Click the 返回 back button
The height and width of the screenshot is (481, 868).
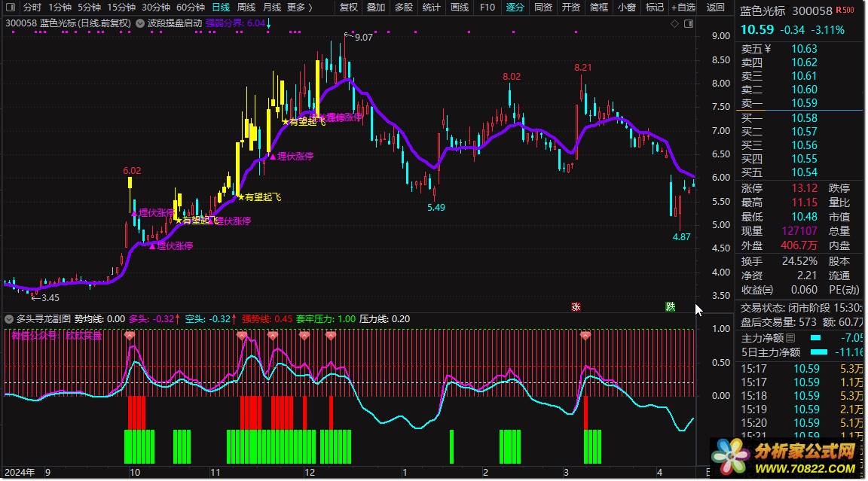(716, 8)
